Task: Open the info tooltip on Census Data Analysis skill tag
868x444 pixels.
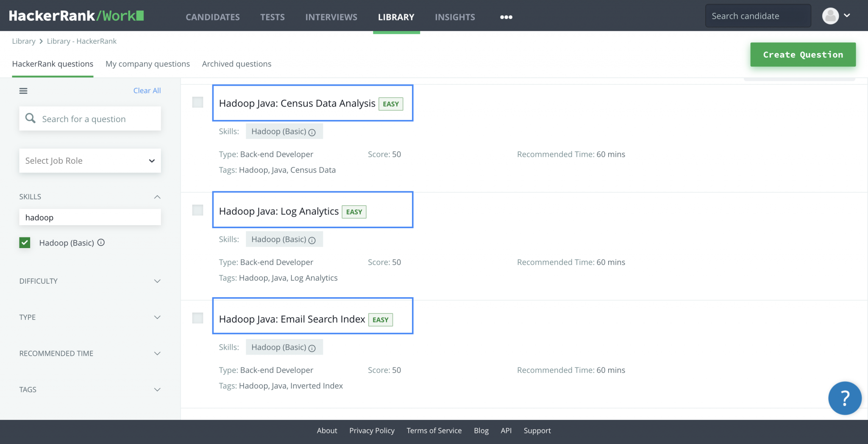Action: [312, 132]
